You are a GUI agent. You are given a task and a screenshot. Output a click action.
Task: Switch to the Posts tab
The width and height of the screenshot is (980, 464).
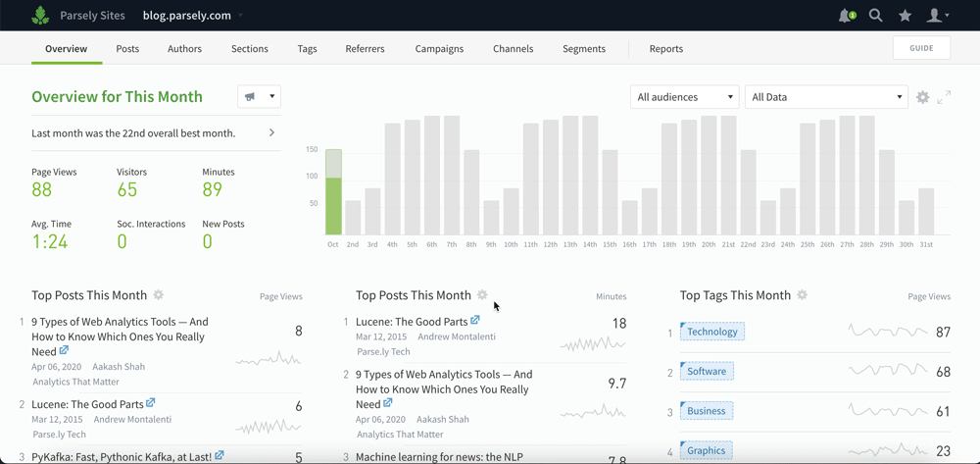tap(127, 49)
